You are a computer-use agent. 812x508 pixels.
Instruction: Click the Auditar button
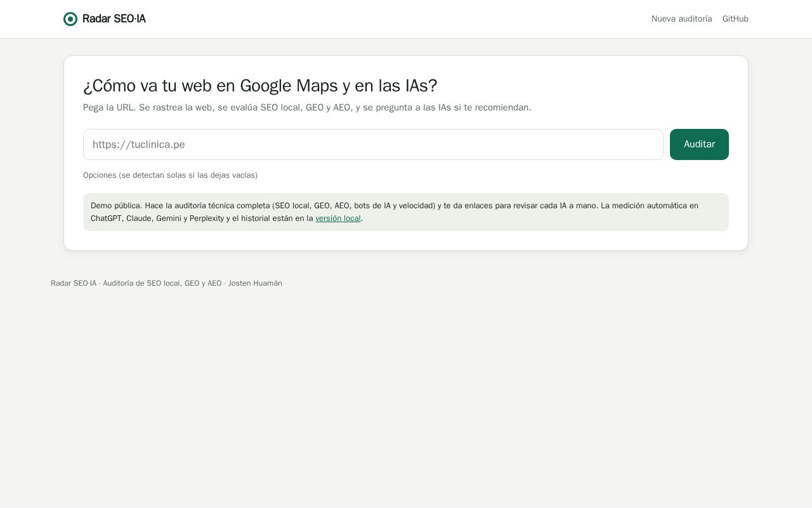[699, 144]
